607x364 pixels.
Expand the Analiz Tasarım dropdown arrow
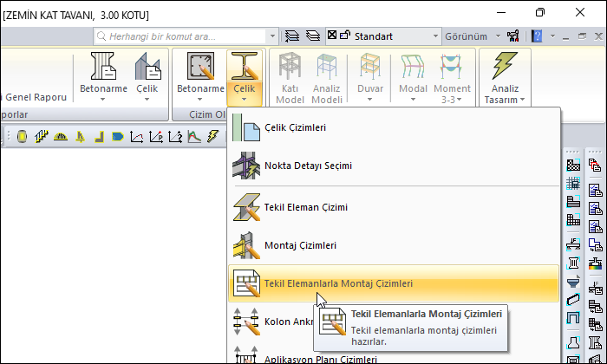[x=522, y=100]
